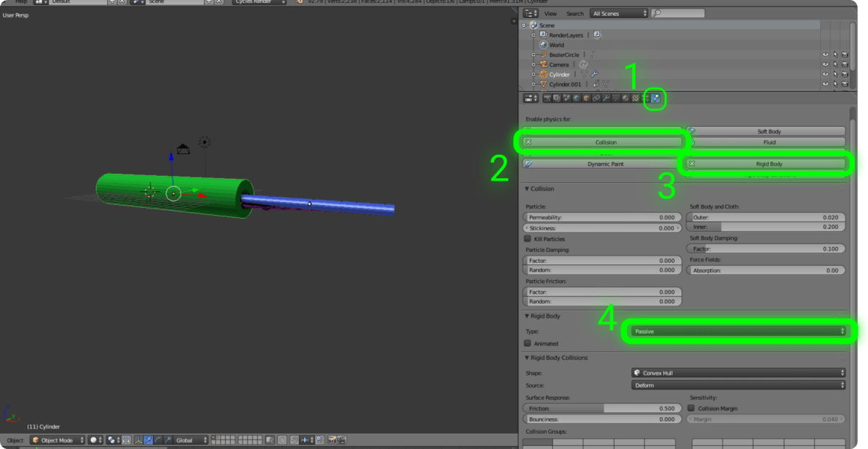Open the outliner Search menu
This screenshot has width=868, height=449.
tap(575, 13)
